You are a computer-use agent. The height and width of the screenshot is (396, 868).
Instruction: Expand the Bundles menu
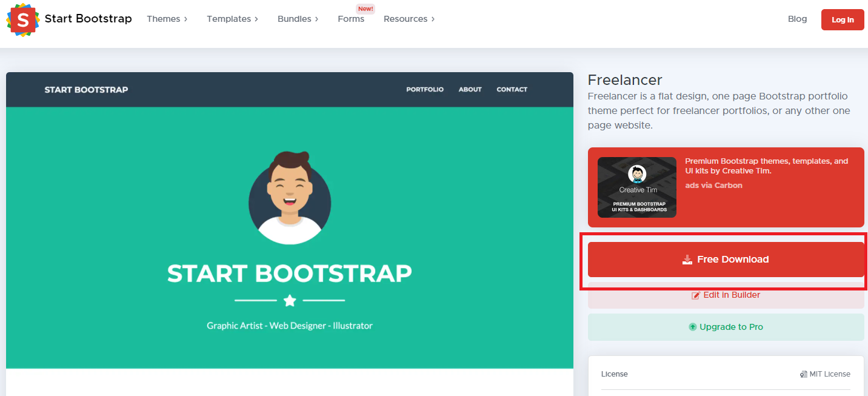click(298, 19)
